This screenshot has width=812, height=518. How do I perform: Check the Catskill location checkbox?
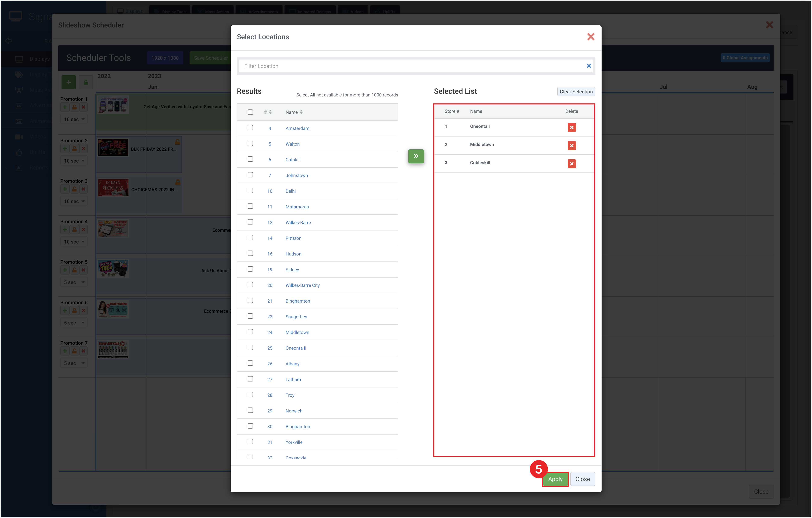tap(250, 159)
